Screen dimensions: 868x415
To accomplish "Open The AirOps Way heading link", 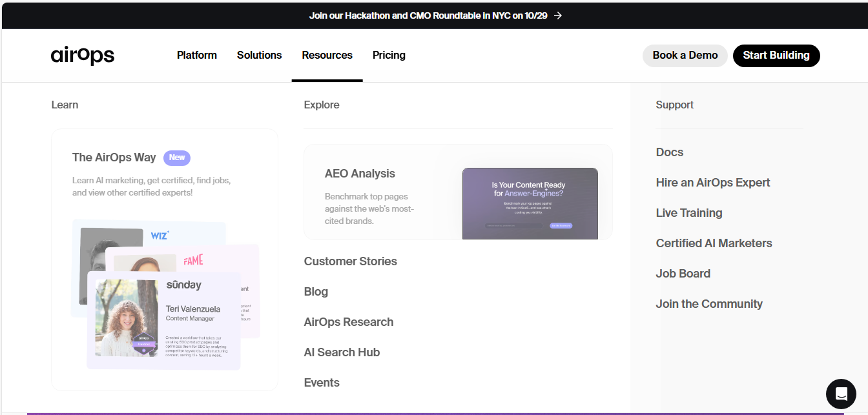I will click(114, 157).
